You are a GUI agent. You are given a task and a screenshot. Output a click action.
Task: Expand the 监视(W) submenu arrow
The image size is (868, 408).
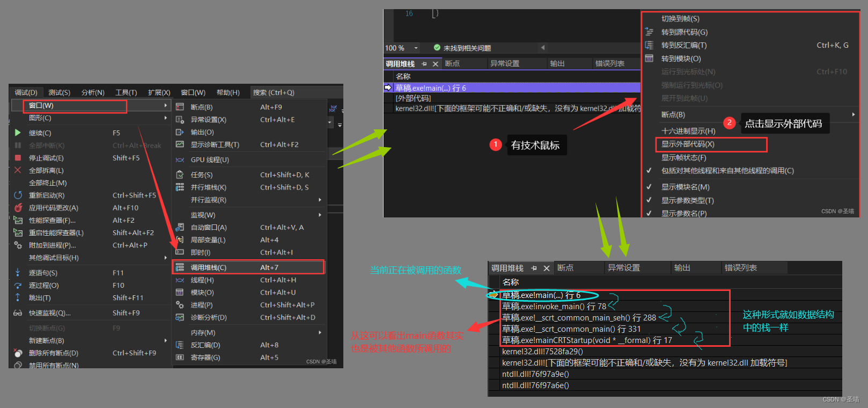tap(320, 215)
